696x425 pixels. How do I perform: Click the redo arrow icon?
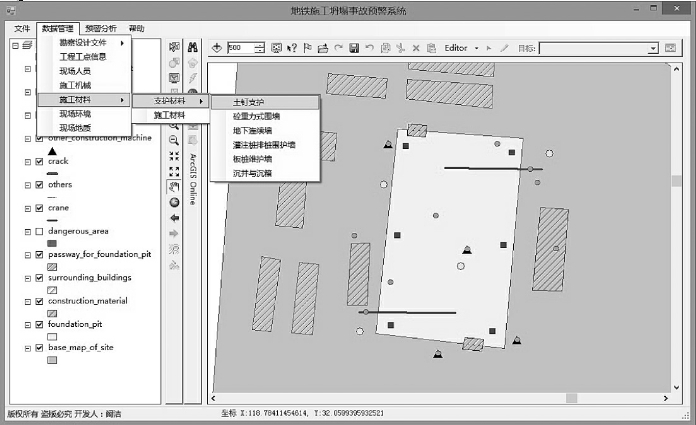click(x=339, y=48)
